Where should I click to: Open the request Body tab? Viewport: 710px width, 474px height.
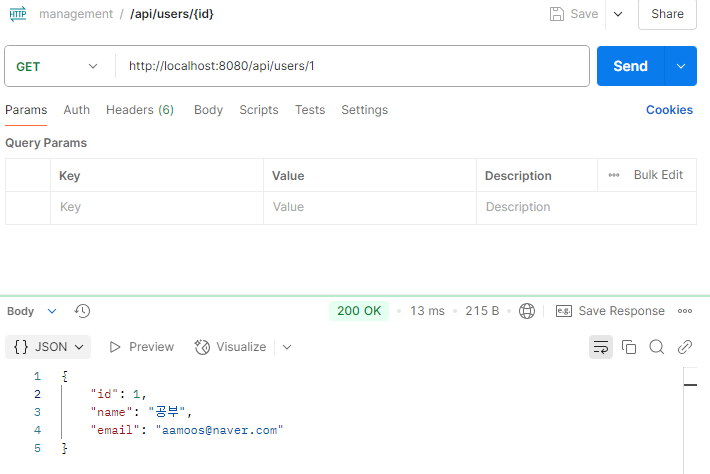tap(208, 110)
